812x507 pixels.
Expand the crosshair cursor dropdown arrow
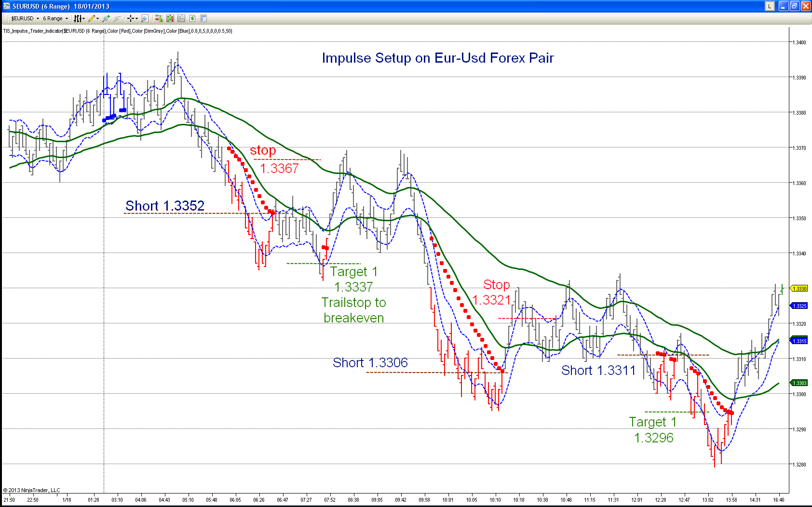point(137,18)
